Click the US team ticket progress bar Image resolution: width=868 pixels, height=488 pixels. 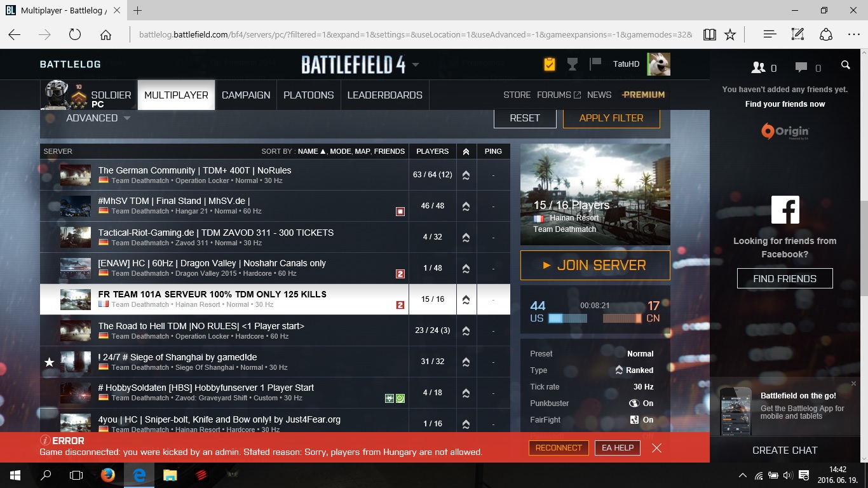pos(567,318)
